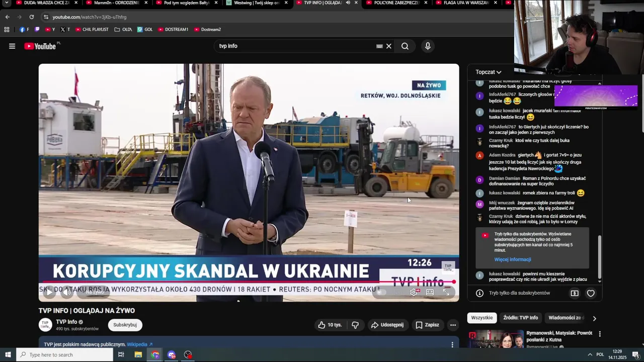Viewport: 644px width, 362px height.
Task: Toggle the player autoplay switch
Action: click(381, 292)
